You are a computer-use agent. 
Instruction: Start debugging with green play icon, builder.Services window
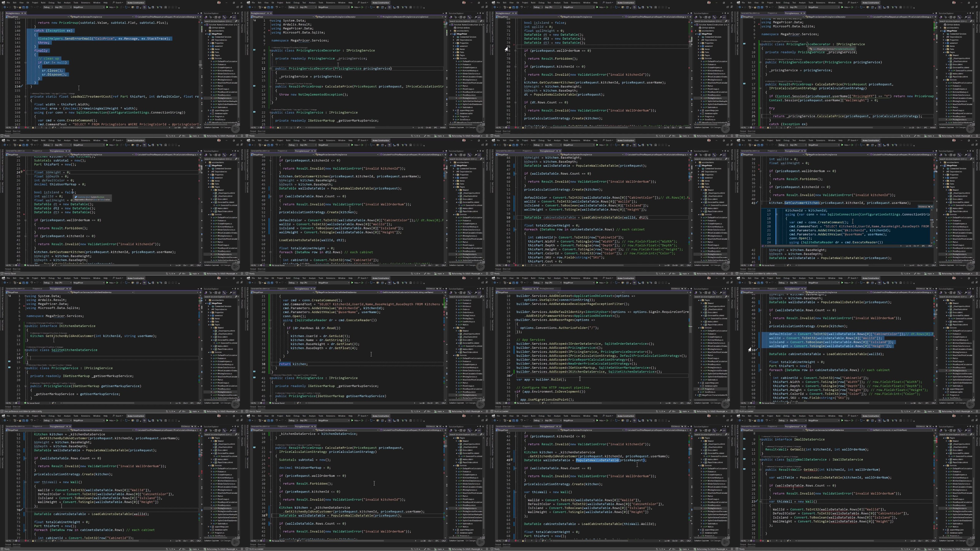pyautogui.click(x=597, y=283)
